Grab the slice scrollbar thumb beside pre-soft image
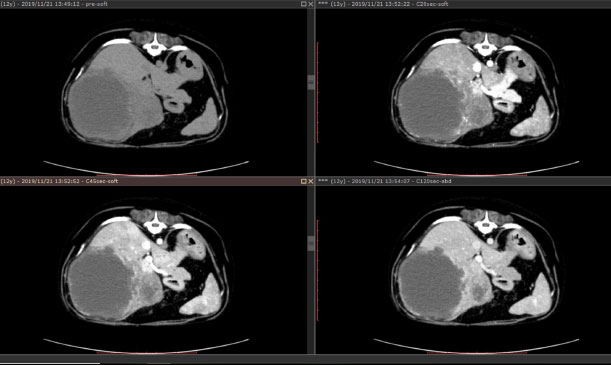This screenshot has width=611, height=365. 311,82
